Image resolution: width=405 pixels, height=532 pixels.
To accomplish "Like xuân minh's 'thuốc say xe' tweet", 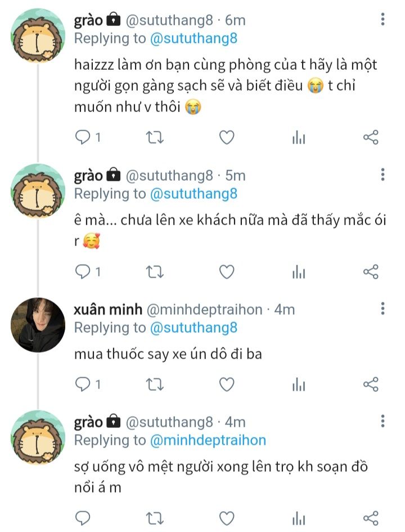I will tap(227, 384).
